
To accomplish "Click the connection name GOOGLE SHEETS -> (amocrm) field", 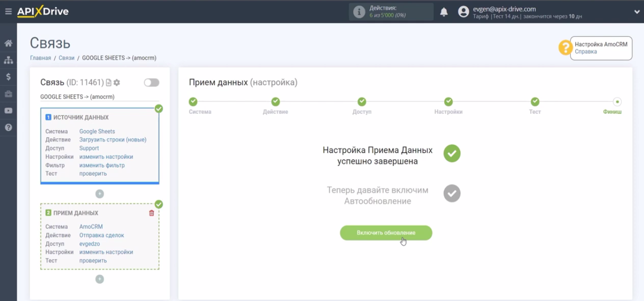I will tap(100, 97).
